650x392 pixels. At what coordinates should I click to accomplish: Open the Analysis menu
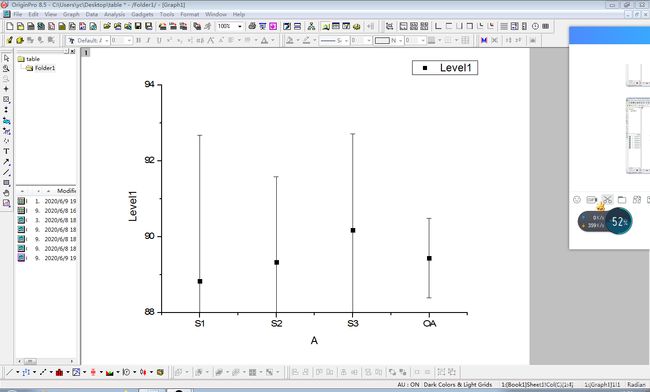[114, 14]
